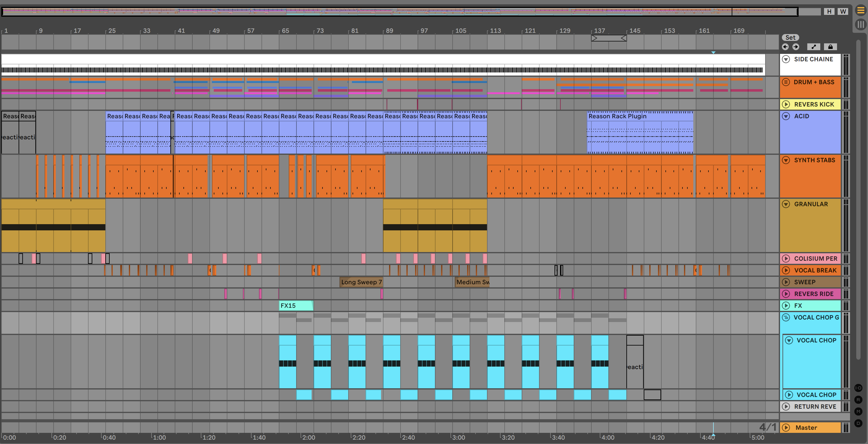Expand the VOCAL BREAK track
This screenshot has height=444, width=868.
pyautogui.click(x=786, y=270)
